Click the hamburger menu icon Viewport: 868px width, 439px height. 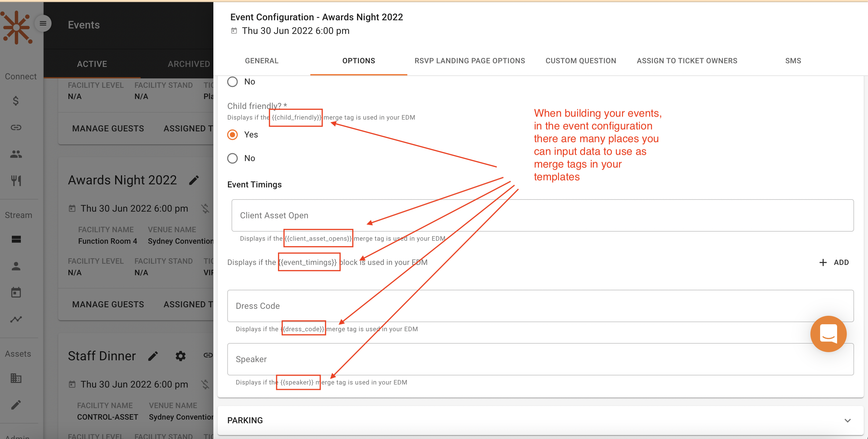pyautogui.click(x=43, y=23)
